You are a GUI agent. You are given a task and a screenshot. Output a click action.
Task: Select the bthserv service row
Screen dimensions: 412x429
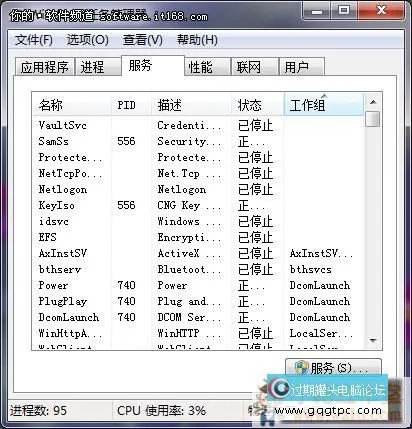click(198, 269)
